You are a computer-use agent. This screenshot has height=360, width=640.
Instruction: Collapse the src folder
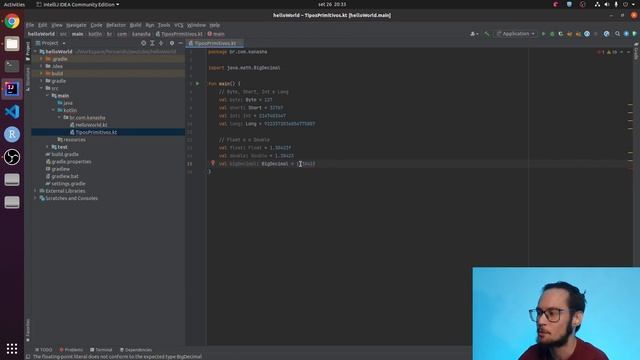click(x=41, y=88)
